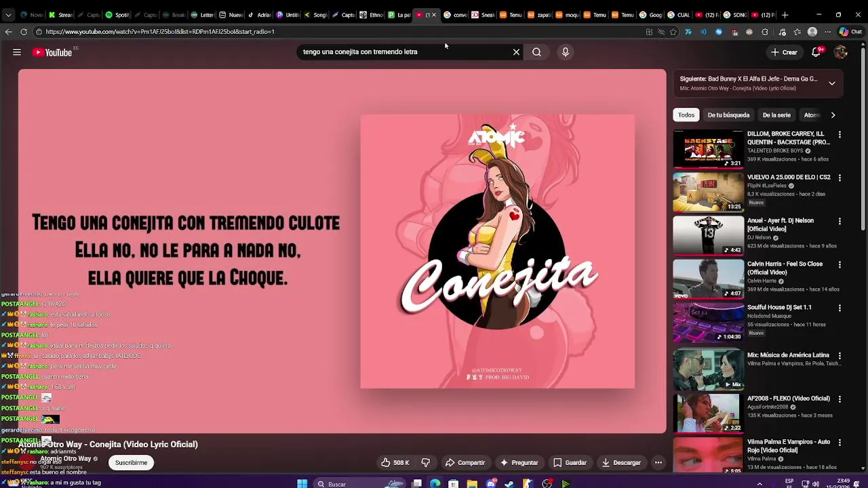Open the Backstage video thumbnail
Screen dimensions: 868x488
[708, 148]
